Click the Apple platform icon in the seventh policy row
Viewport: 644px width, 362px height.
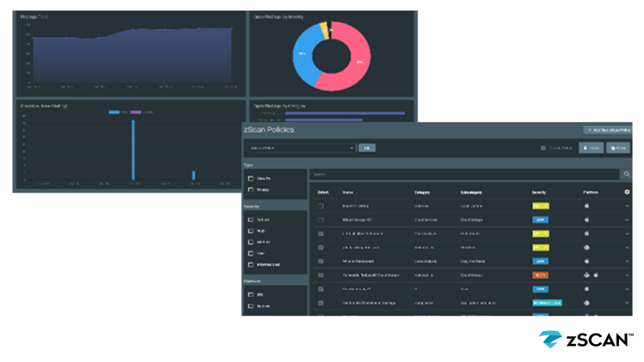point(586,289)
